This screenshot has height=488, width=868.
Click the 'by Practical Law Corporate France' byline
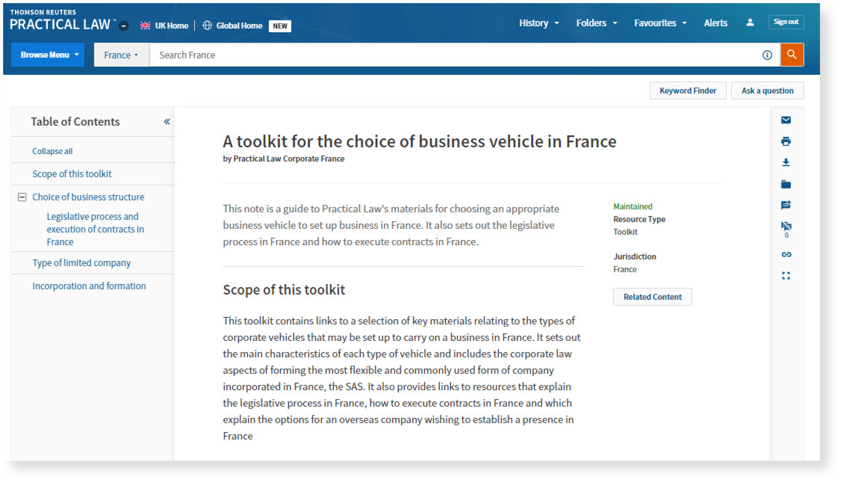(x=283, y=159)
